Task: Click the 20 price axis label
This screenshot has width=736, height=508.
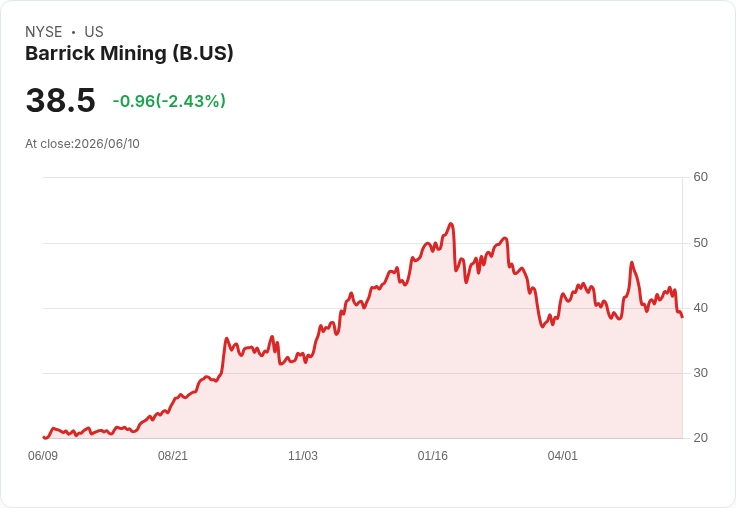Action: (700, 438)
